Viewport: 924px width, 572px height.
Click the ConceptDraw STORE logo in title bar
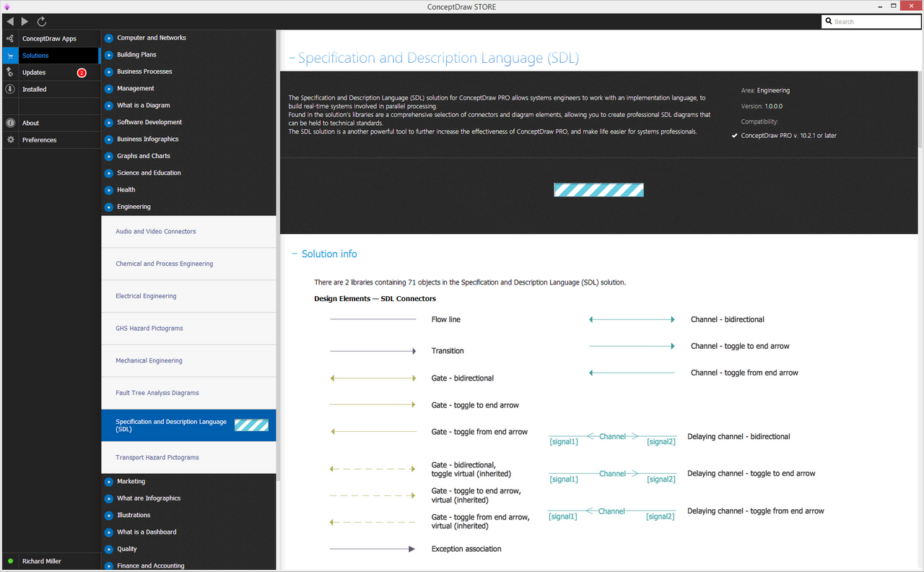[6, 6]
